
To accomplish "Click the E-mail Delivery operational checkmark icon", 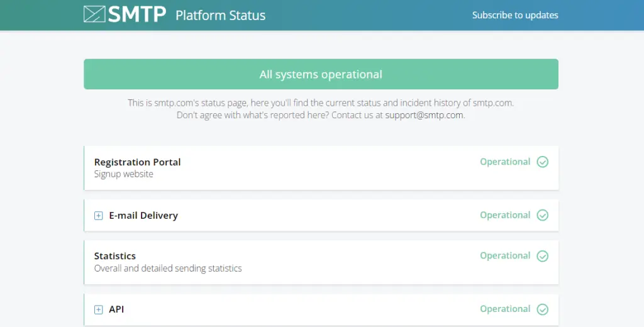I will [x=542, y=216].
